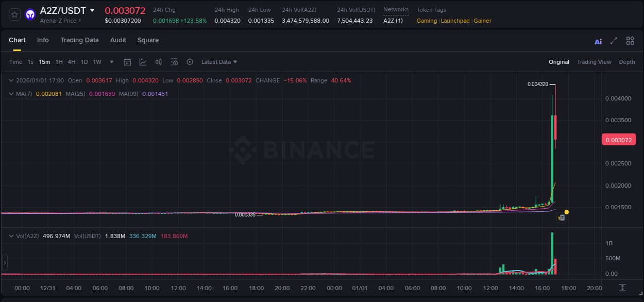Open the date range calendar icon
Viewport: 644px width, 302px height.
tap(127, 62)
